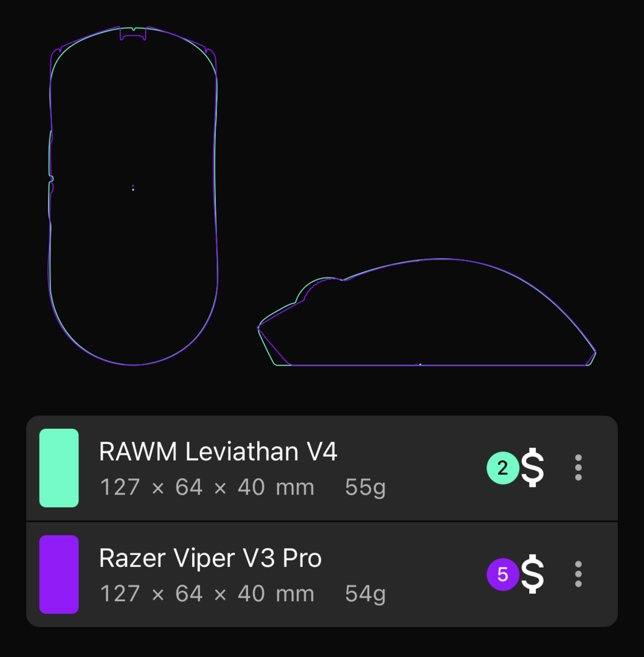Screen dimensions: 644x657
Task: Click the side-view mouse profile outline
Action: [427, 312]
